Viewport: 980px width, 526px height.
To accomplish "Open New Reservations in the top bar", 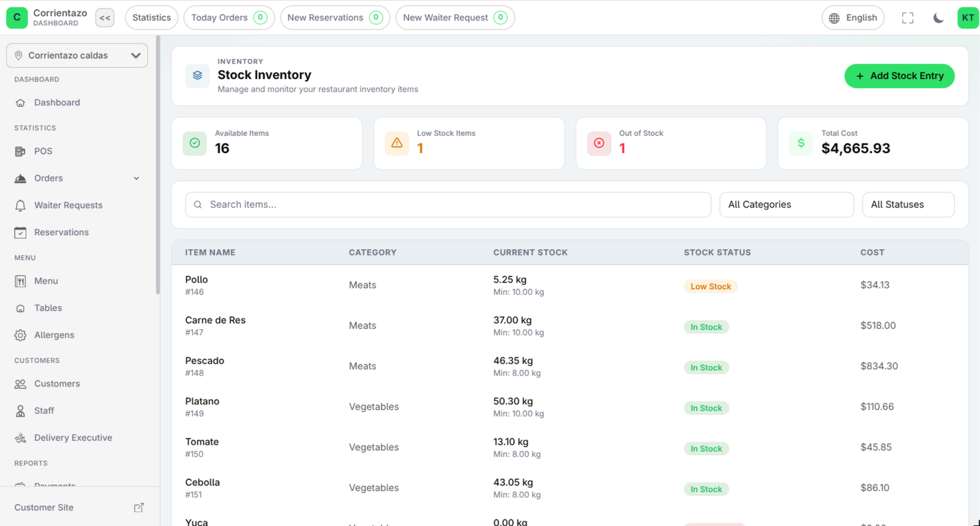I will (335, 18).
